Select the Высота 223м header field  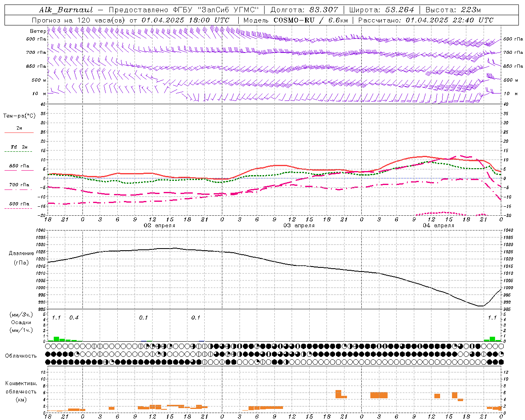pyautogui.click(x=453, y=10)
